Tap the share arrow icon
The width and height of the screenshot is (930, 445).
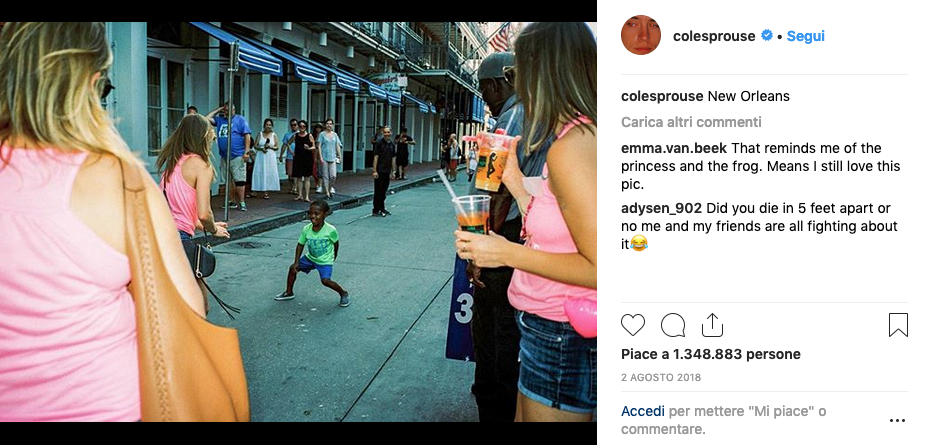(x=712, y=325)
